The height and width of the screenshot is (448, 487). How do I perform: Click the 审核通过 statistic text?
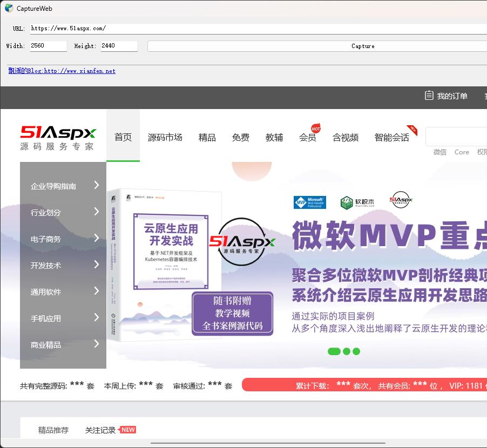(x=202, y=385)
